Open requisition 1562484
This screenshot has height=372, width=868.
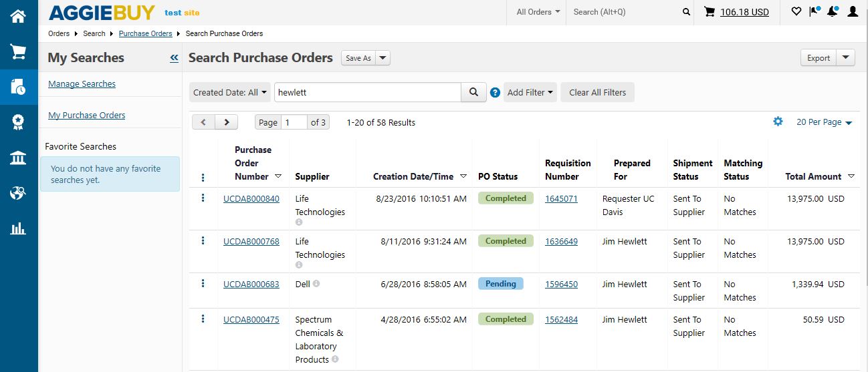[561, 319]
